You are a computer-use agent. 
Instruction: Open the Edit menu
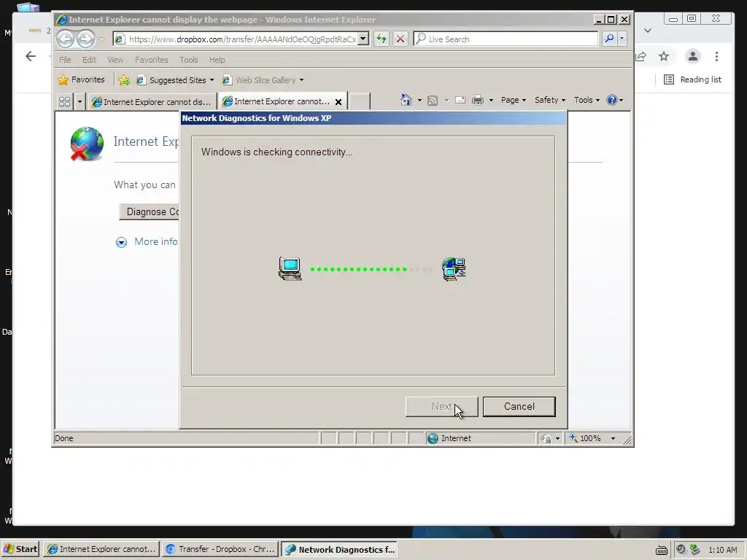[x=89, y=60]
